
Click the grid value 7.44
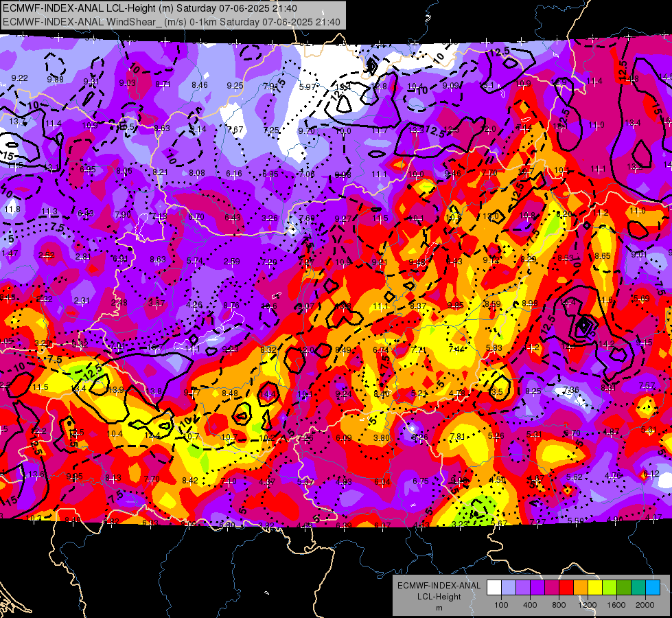pos(456,349)
